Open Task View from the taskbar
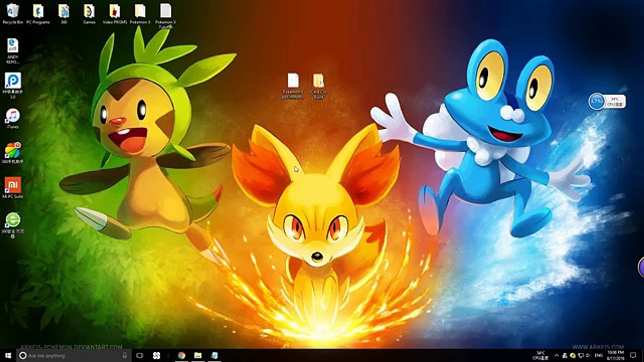 point(140,356)
